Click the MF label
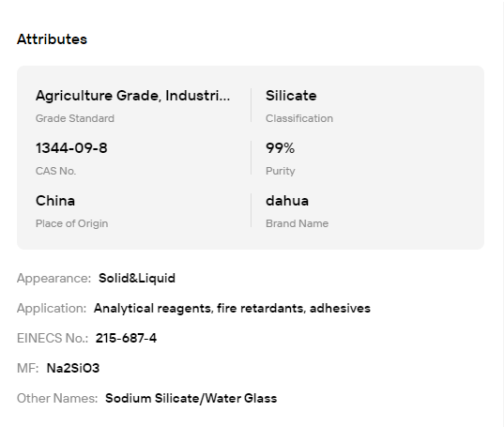 point(27,368)
